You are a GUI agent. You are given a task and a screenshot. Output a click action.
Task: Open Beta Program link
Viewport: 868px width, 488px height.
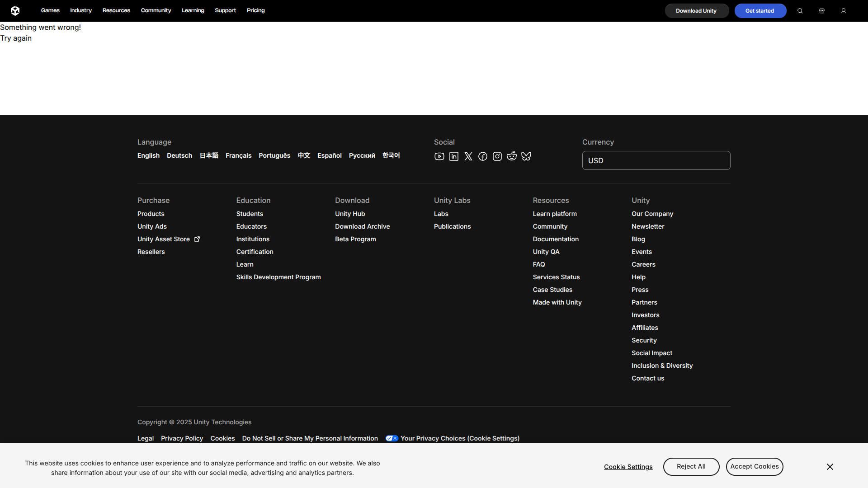[355, 239]
